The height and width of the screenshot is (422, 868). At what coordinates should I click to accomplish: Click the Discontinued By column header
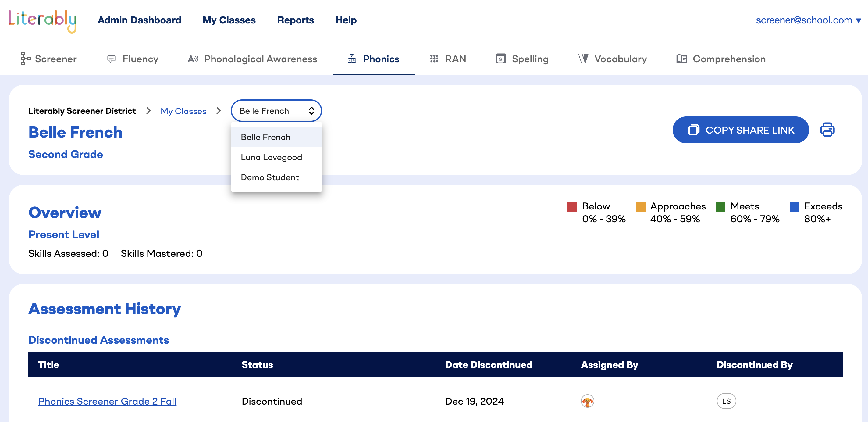(754, 365)
